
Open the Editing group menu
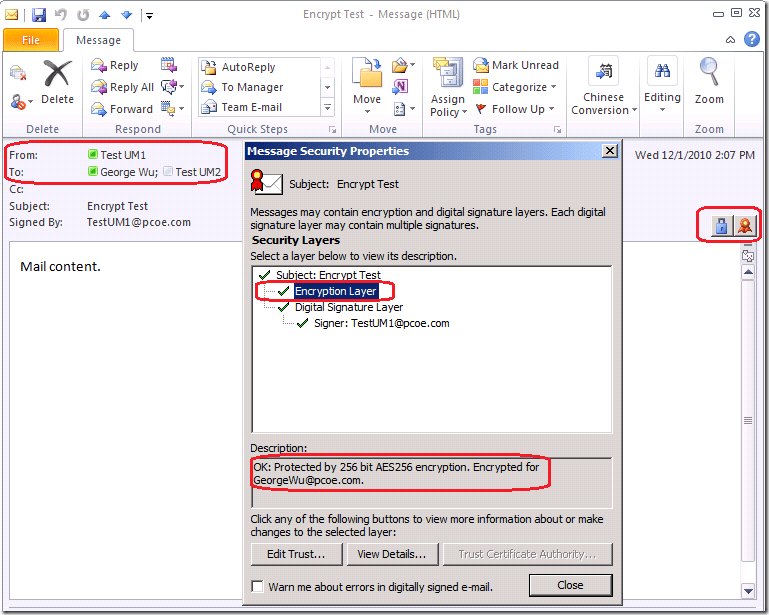click(x=662, y=85)
